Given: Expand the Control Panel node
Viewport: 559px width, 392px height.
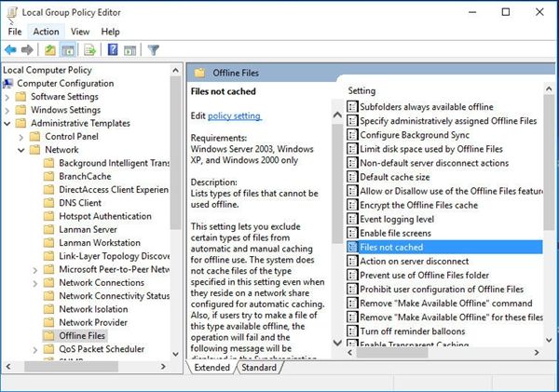Looking at the screenshot, I should coord(21,137).
